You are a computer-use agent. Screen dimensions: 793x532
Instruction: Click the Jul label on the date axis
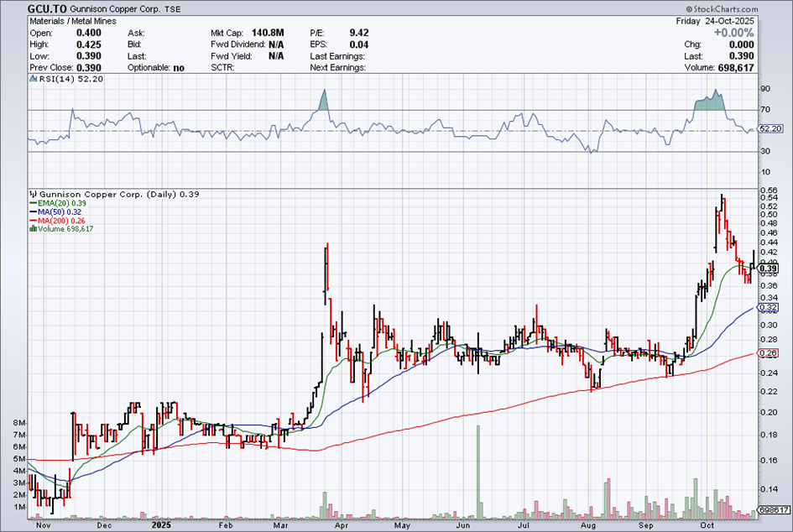(523, 525)
